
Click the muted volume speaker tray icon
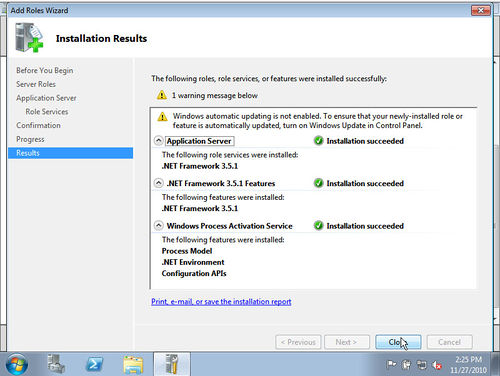[437, 365]
